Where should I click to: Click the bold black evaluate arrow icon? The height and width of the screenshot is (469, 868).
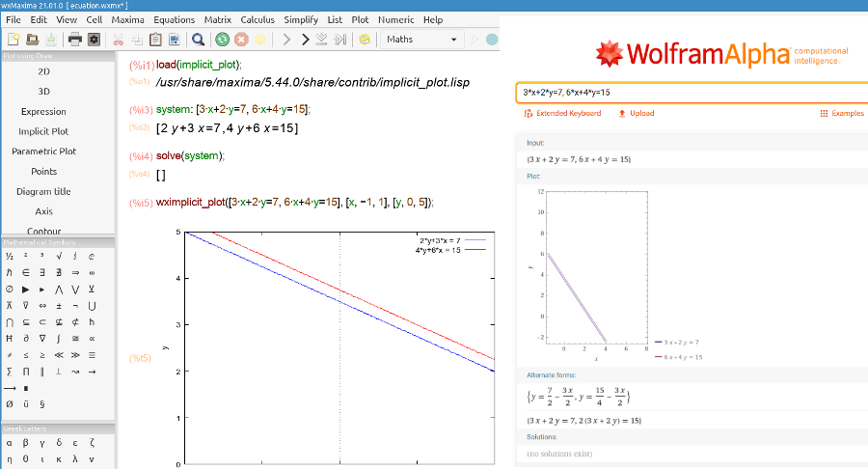(x=305, y=40)
